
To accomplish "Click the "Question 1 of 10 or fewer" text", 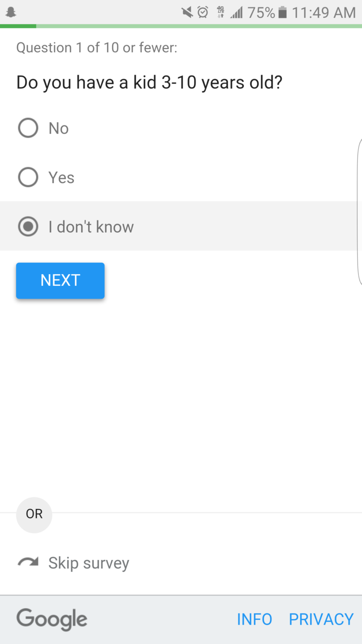I will (x=97, y=48).
